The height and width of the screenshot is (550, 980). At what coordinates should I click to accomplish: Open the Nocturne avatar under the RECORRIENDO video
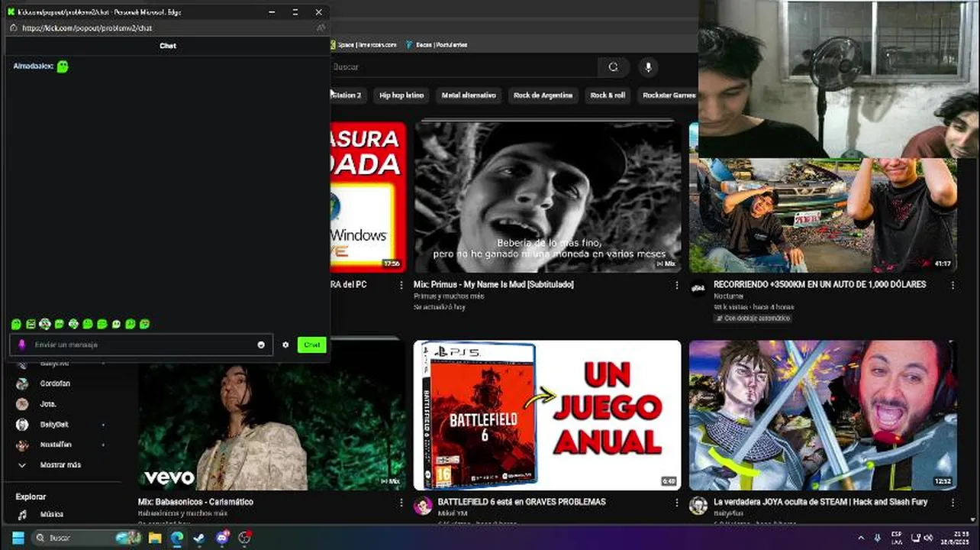coord(698,288)
